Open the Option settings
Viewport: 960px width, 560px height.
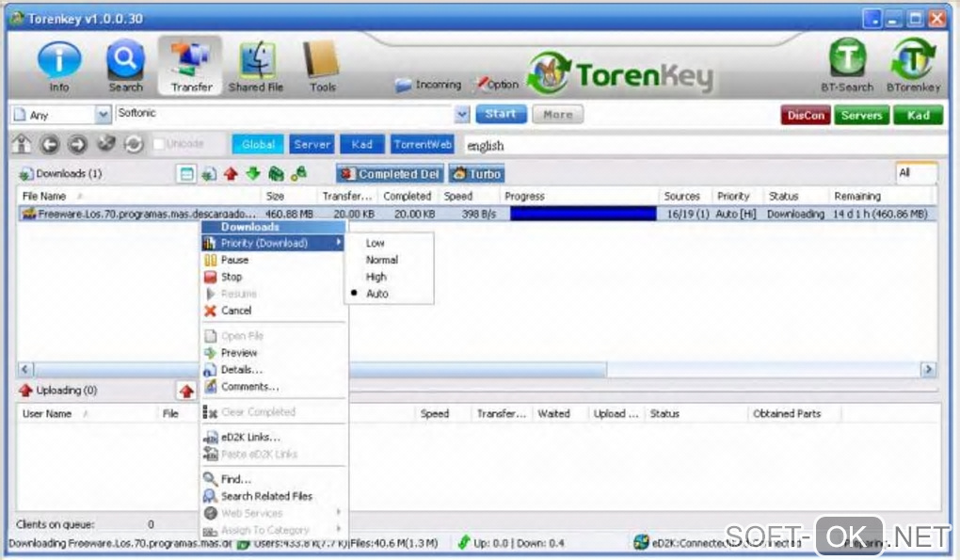point(498,85)
